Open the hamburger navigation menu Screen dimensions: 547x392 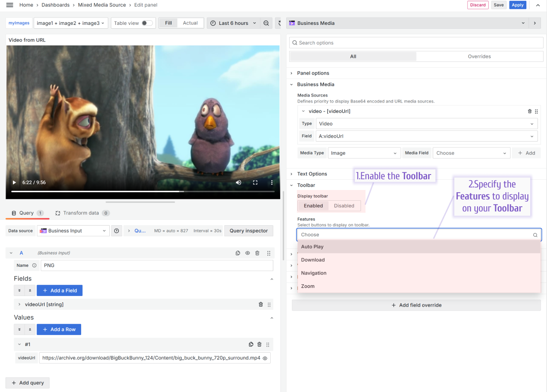(9, 5)
